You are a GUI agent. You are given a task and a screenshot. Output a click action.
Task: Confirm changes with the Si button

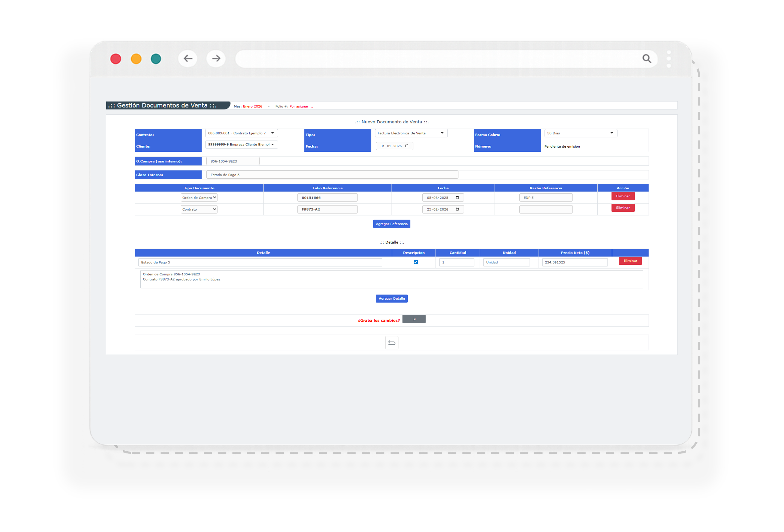(x=414, y=319)
